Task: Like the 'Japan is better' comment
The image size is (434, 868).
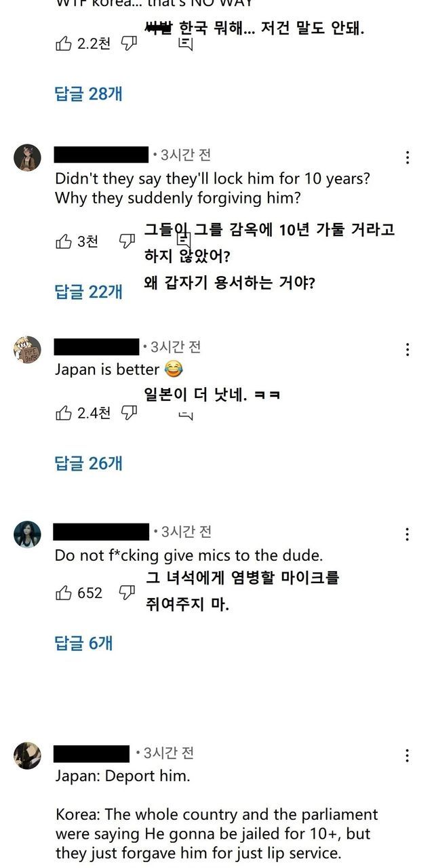Action: (x=64, y=412)
